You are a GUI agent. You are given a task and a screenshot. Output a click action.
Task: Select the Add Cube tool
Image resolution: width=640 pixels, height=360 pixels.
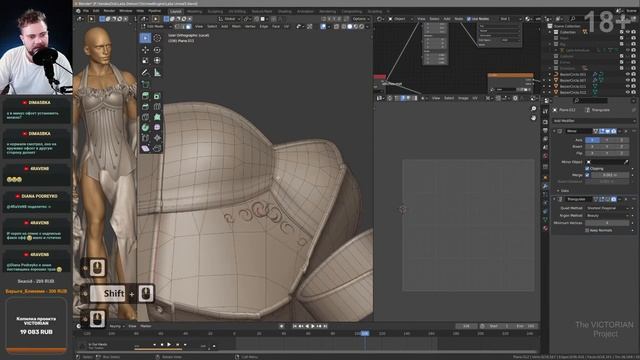coord(145,84)
